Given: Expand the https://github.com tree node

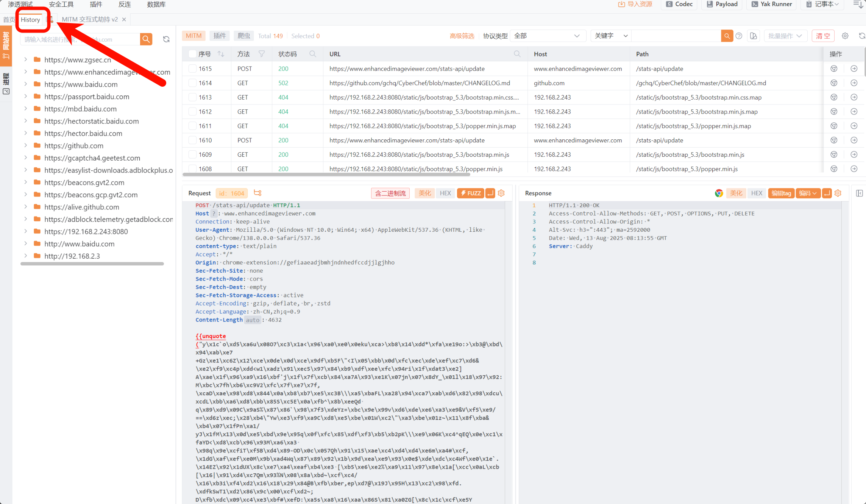Looking at the screenshot, I should point(25,145).
